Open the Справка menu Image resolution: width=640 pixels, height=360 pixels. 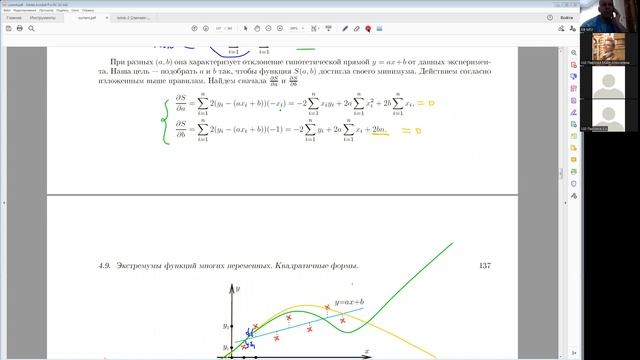[x=88, y=10]
